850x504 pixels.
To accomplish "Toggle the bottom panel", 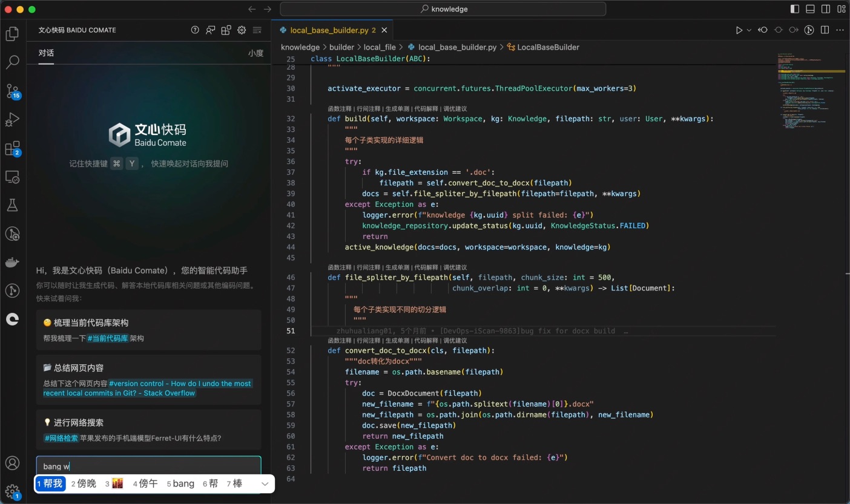I will tap(811, 9).
